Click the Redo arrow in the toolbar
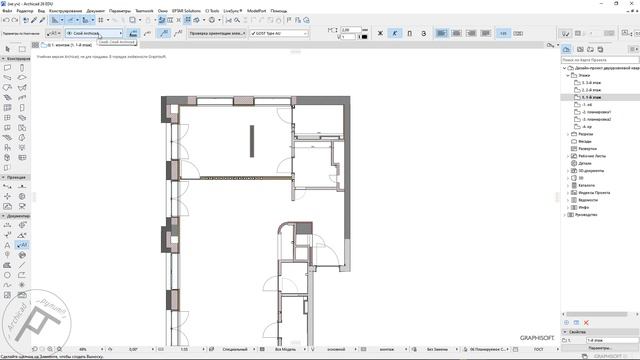 [15, 20]
